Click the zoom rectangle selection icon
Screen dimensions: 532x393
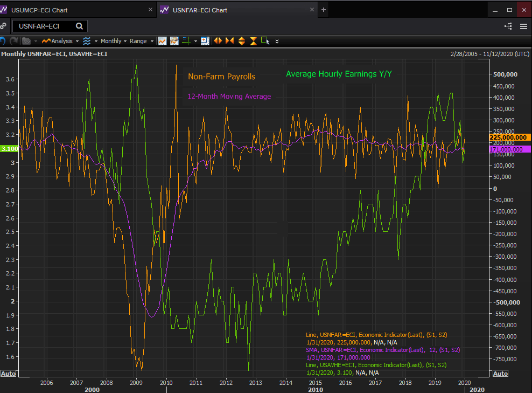[265, 41]
